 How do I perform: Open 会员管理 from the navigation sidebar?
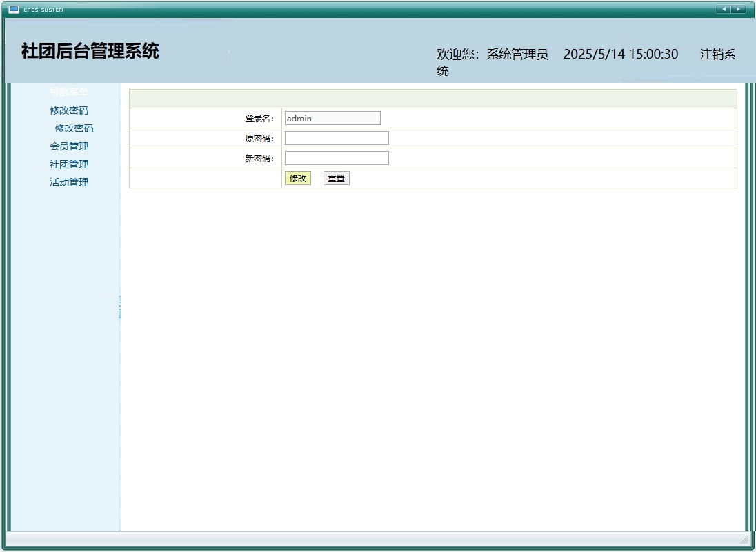pos(69,146)
